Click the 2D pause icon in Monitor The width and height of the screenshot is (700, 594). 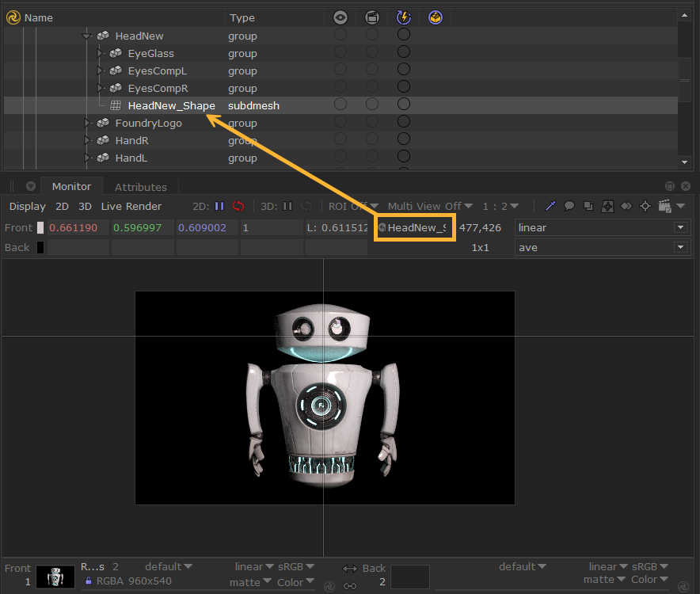point(219,206)
